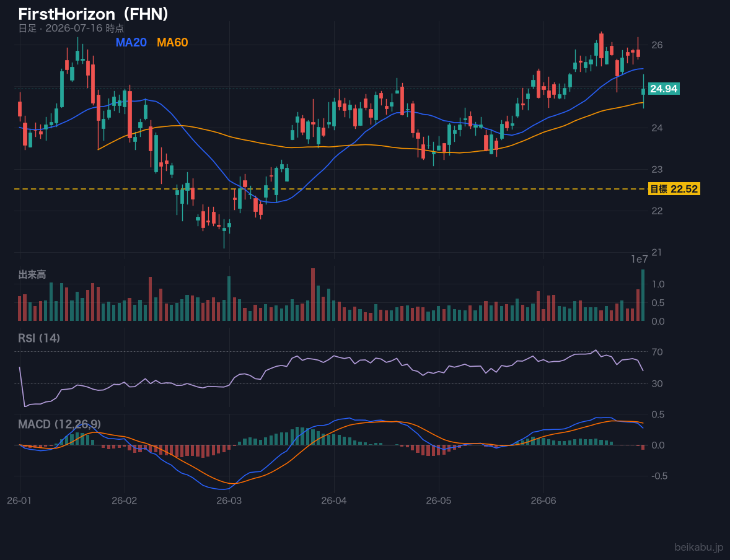Image resolution: width=730 pixels, height=560 pixels.
Task: Click the target price label 目標 22.52
Action: [674, 189]
